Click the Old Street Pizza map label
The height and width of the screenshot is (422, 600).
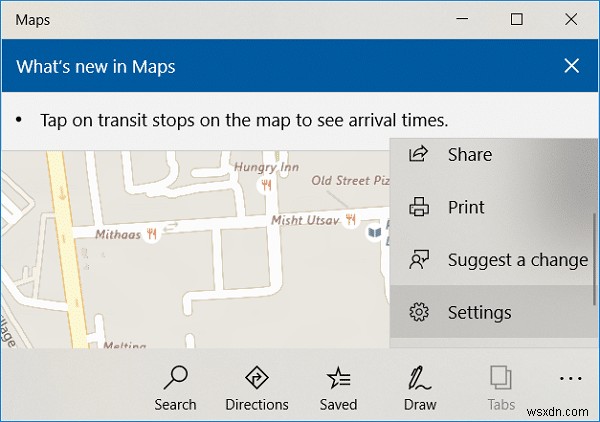click(348, 181)
